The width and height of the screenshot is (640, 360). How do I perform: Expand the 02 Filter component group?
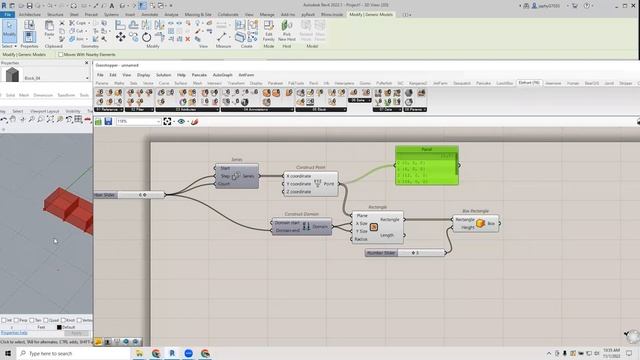tap(140, 110)
